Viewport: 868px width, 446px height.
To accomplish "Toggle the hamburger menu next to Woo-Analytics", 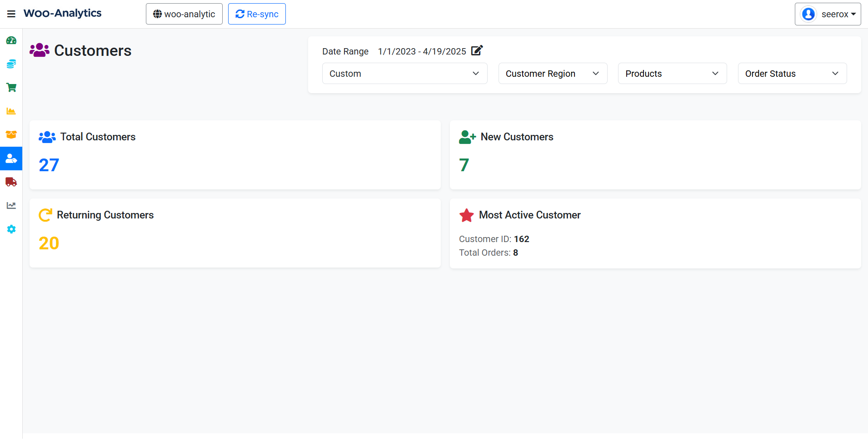I will click(x=11, y=13).
